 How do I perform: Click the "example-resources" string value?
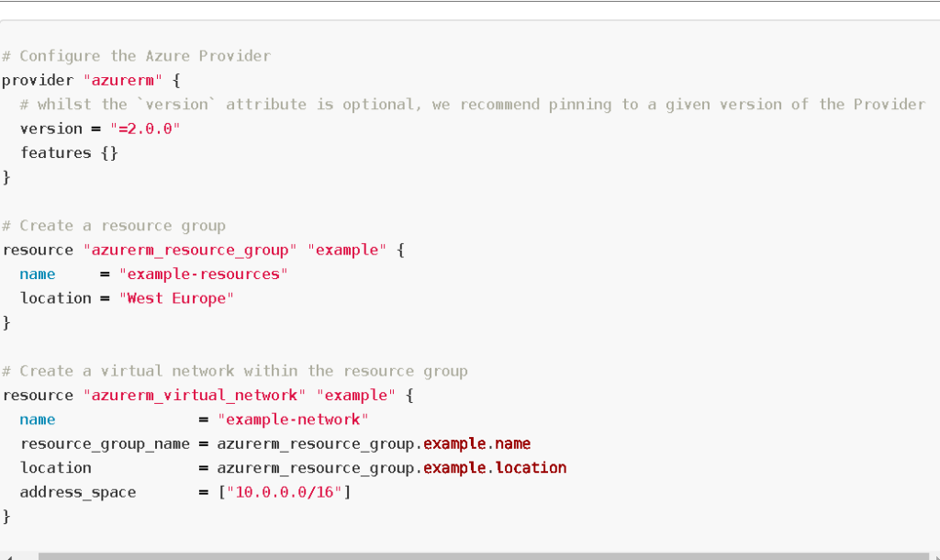click(x=203, y=274)
